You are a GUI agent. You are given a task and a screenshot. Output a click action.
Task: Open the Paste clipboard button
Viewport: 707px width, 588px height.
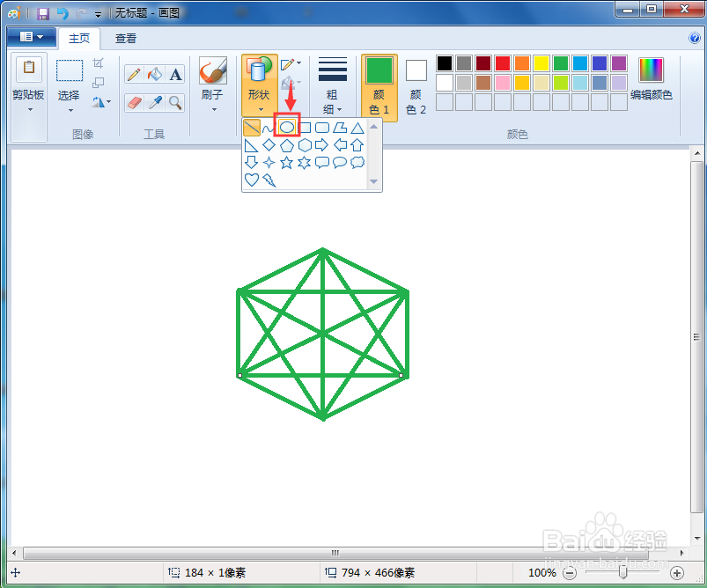tap(29, 70)
